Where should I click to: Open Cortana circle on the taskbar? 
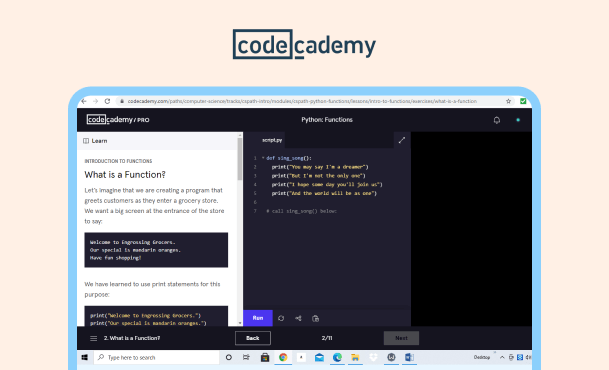click(229, 357)
